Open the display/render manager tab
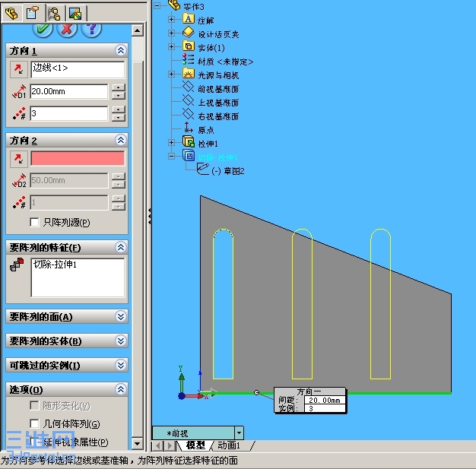Viewport: 476px width, 469px height. [x=76, y=14]
